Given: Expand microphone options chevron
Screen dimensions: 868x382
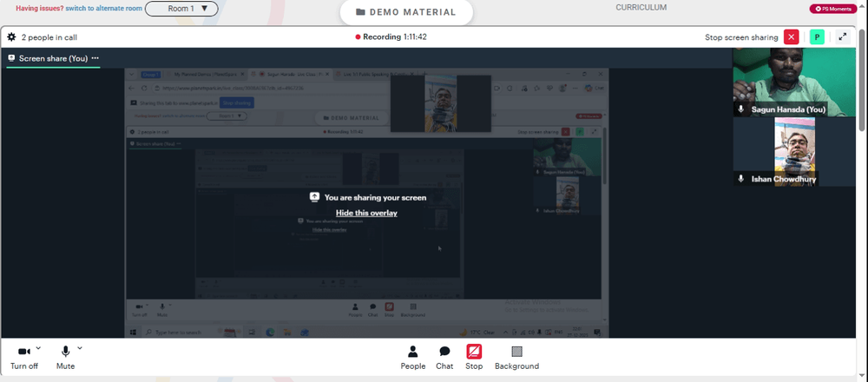Looking at the screenshot, I should [x=80, y=347].
